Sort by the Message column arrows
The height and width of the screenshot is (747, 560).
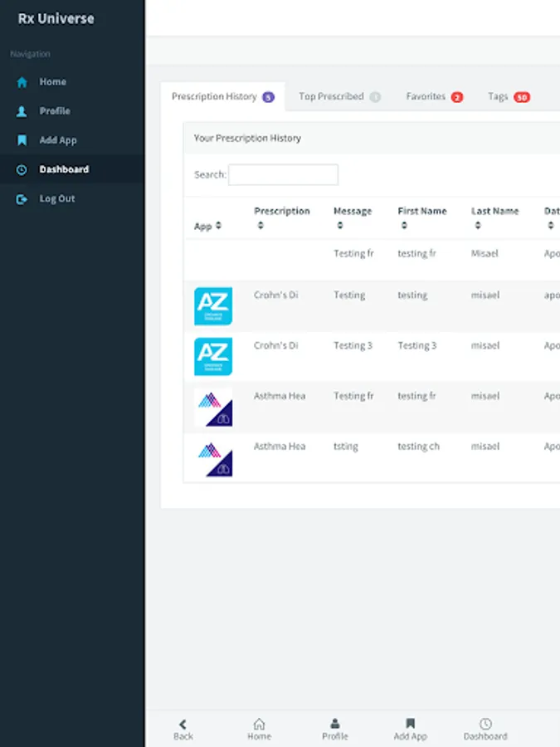(340, 225)
